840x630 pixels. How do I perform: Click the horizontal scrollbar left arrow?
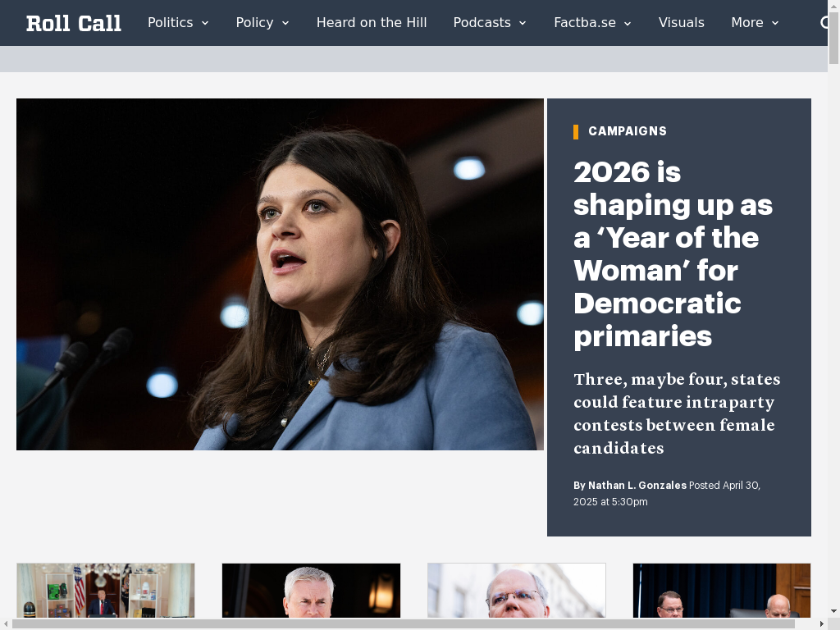(x=5, y=624)
